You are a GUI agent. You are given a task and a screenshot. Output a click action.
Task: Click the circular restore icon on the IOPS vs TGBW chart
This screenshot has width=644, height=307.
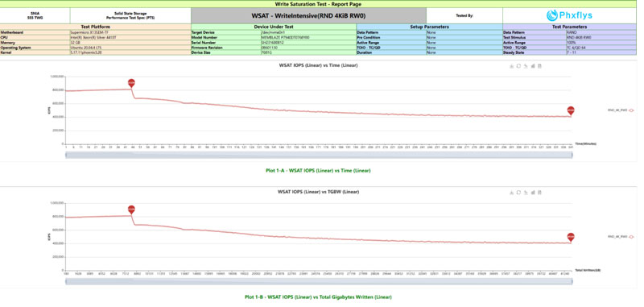pos(518,193)
